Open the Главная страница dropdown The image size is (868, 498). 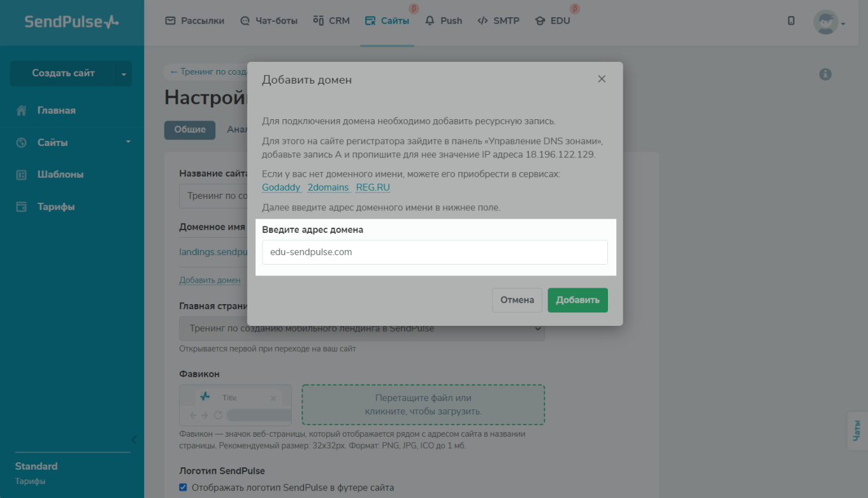362,329
